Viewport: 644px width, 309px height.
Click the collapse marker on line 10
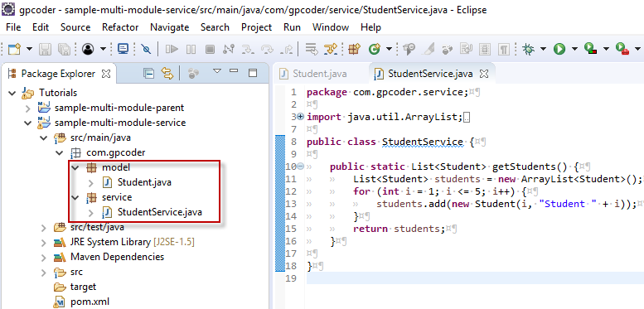[x=300, y=167]
